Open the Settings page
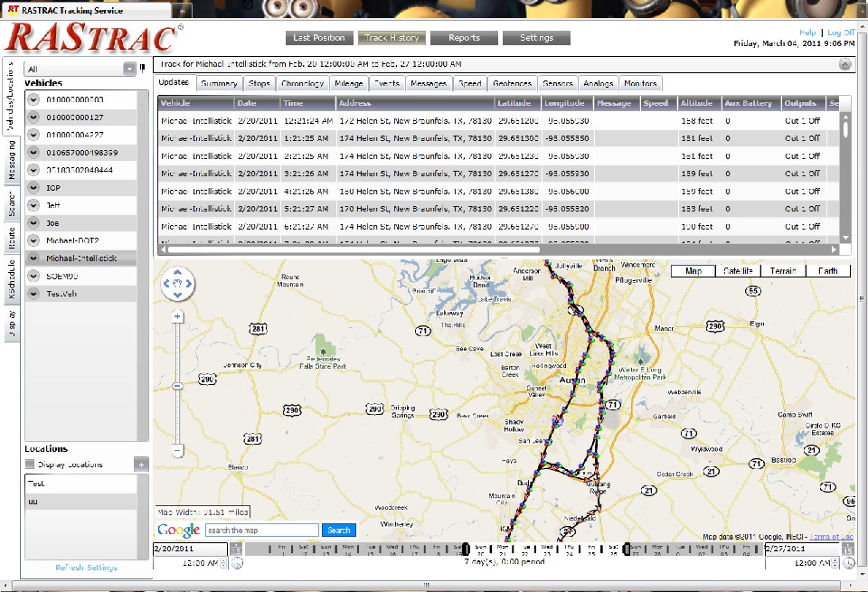Viewport: 868px width, 592px height. pyautogui.click(x=536, y=38)
